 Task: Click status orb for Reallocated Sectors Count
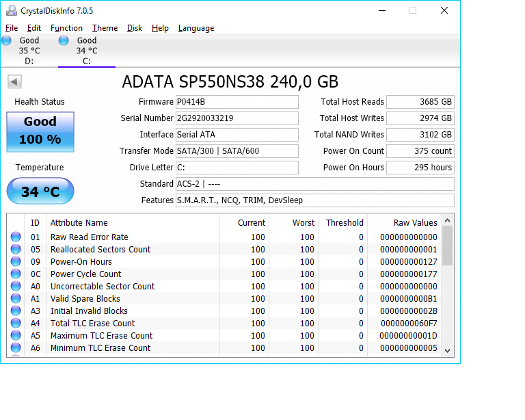pos(16,249)
